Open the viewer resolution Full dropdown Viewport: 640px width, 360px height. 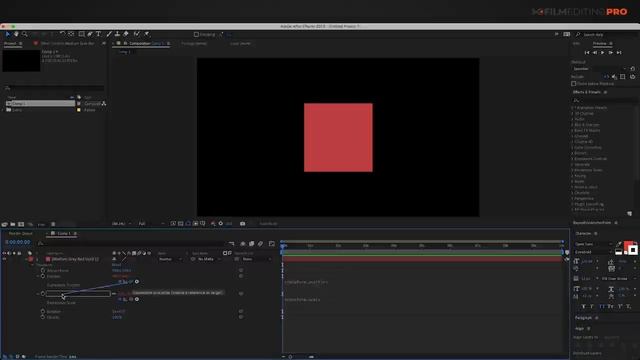pos(151,224)
